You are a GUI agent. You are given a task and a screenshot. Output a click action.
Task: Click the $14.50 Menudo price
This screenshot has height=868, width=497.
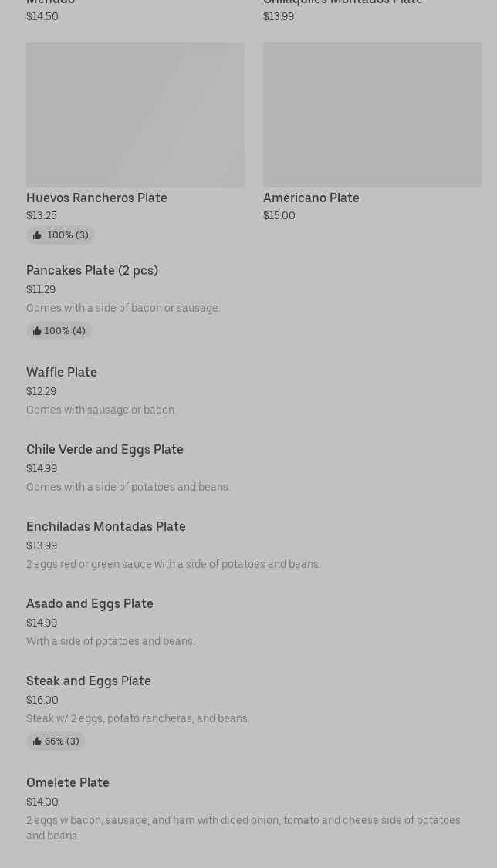[x=42, y=17]
